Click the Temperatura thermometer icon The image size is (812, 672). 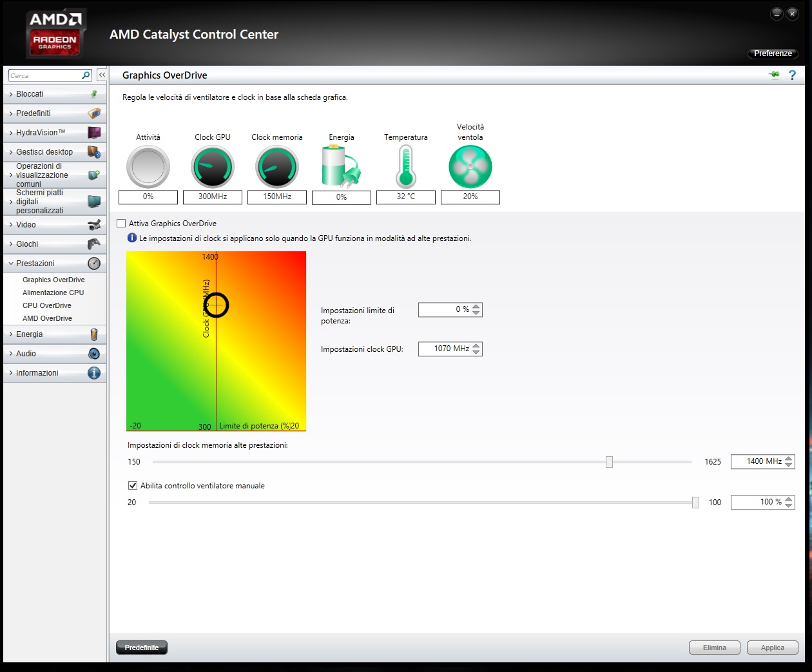(x=406, y=166)
